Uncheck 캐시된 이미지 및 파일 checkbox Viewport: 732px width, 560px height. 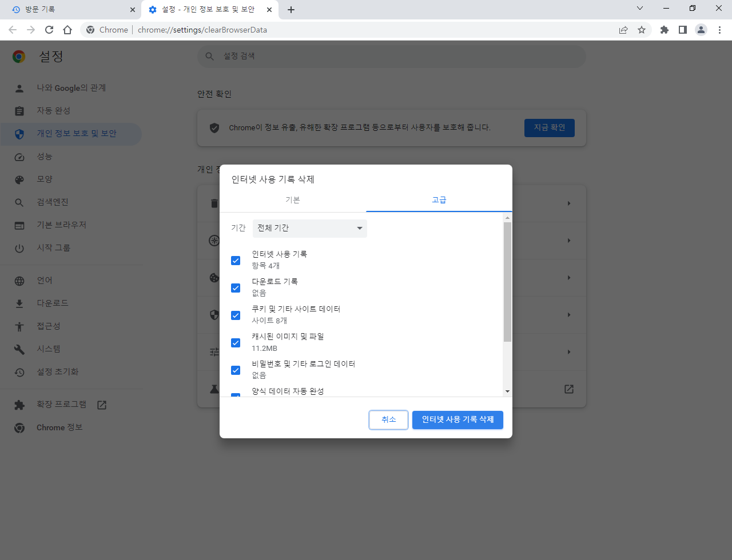coord(236,343)
